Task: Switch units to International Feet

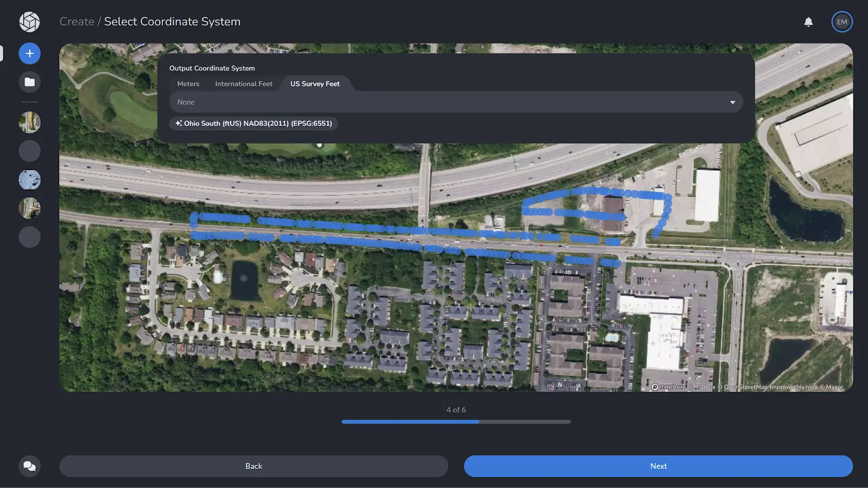Action: 244,84
